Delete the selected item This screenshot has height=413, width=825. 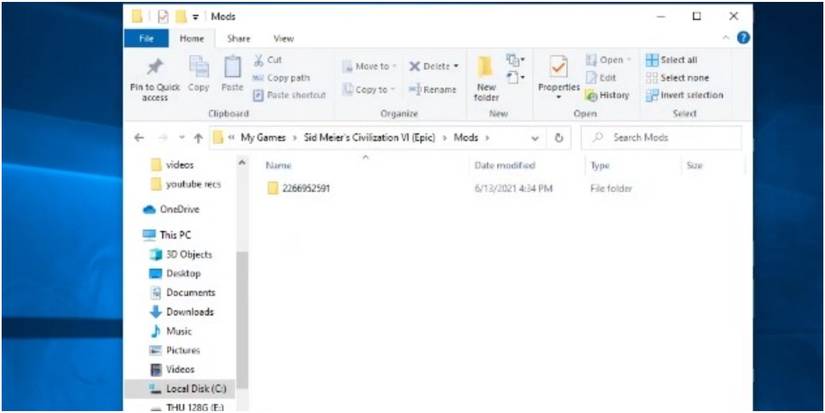(x=434, y=66)
